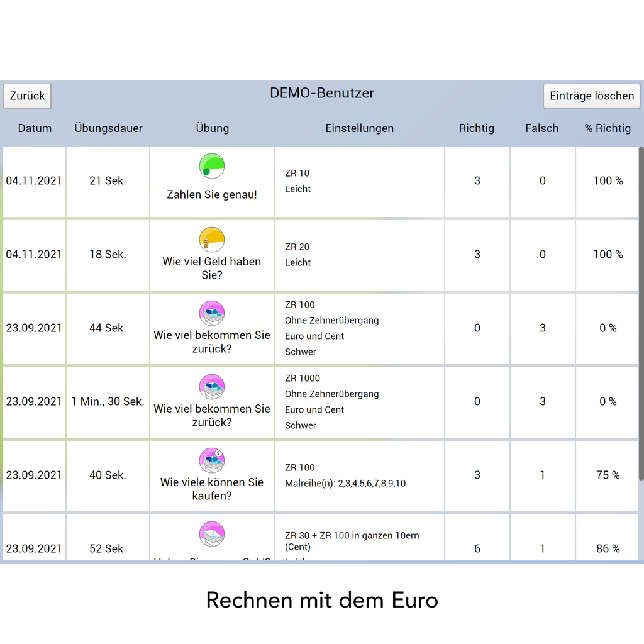Click the yellow coins 'Wie viel Geld' icon
644x644 pixels.
(x=212, y=240)
